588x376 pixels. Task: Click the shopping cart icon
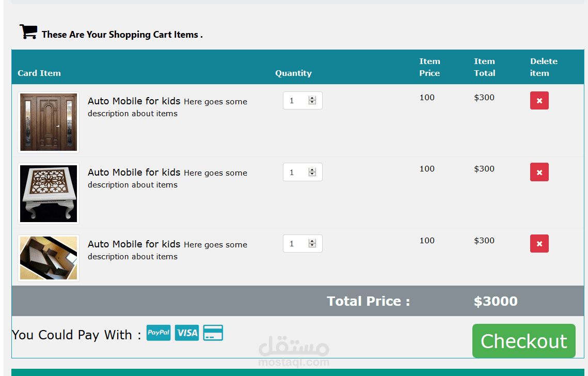point(28,32)
